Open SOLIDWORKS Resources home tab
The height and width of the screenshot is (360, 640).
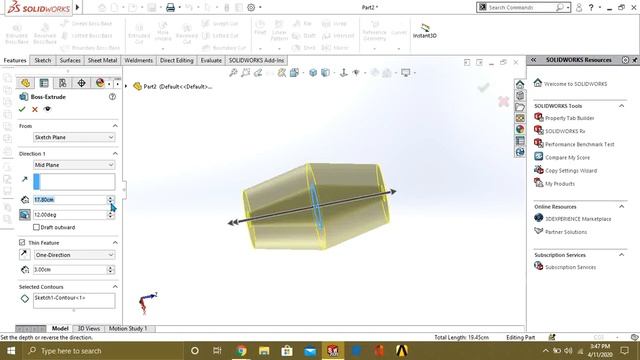pos(520,84)
